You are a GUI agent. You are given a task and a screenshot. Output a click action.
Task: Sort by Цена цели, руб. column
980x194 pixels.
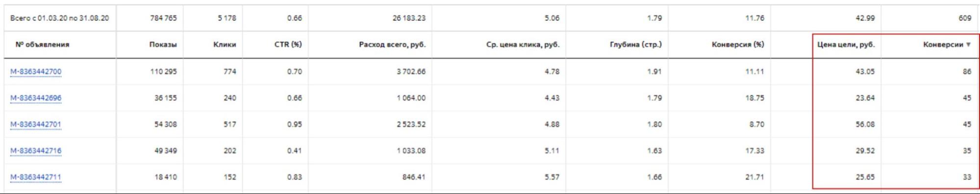[846, 45]
